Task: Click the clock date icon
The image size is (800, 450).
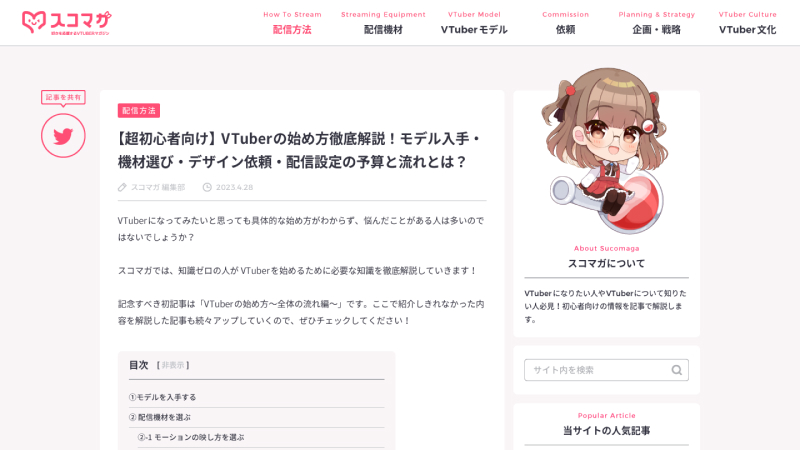Action: [x=207, y=187]
